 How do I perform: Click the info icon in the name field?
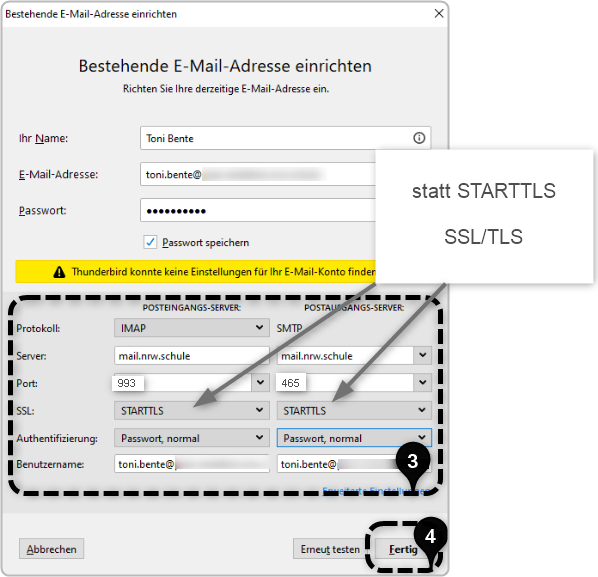(x=419, y=138)
